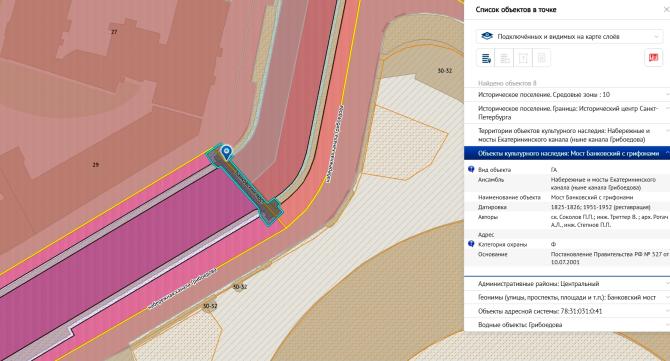This screenshot has height=361, width=670.
Task: Click building number 29 on the map
Action: 95,165
